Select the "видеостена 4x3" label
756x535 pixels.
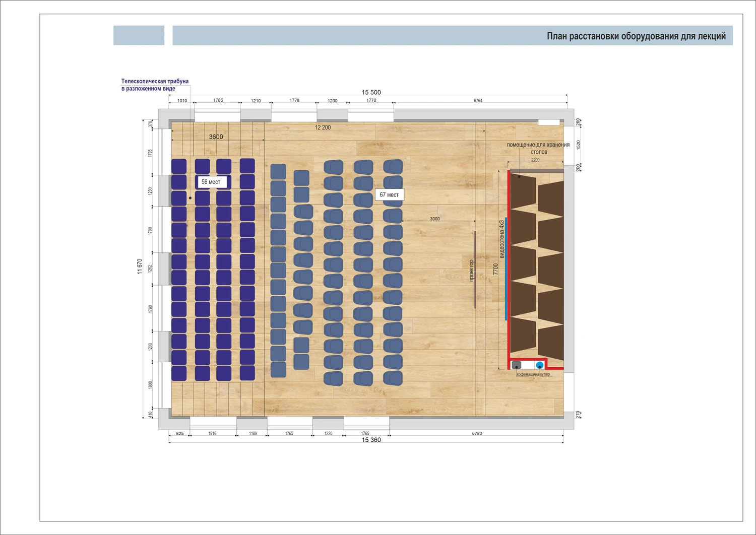pyautogui.click(x=501, y=239)
